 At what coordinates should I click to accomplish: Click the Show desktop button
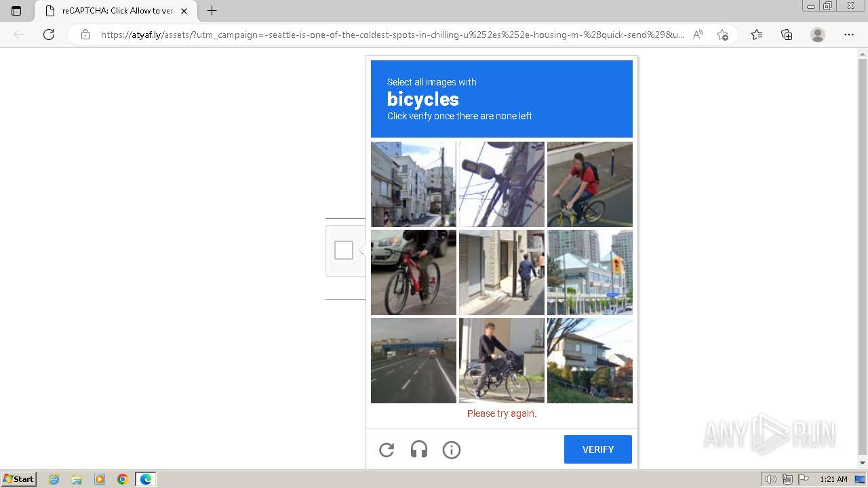coord(861,479)
